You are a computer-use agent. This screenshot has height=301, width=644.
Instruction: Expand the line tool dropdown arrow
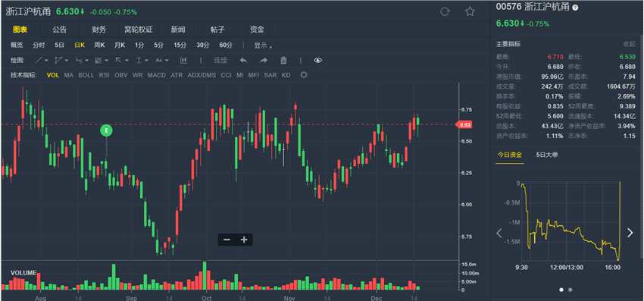(46, 61)
